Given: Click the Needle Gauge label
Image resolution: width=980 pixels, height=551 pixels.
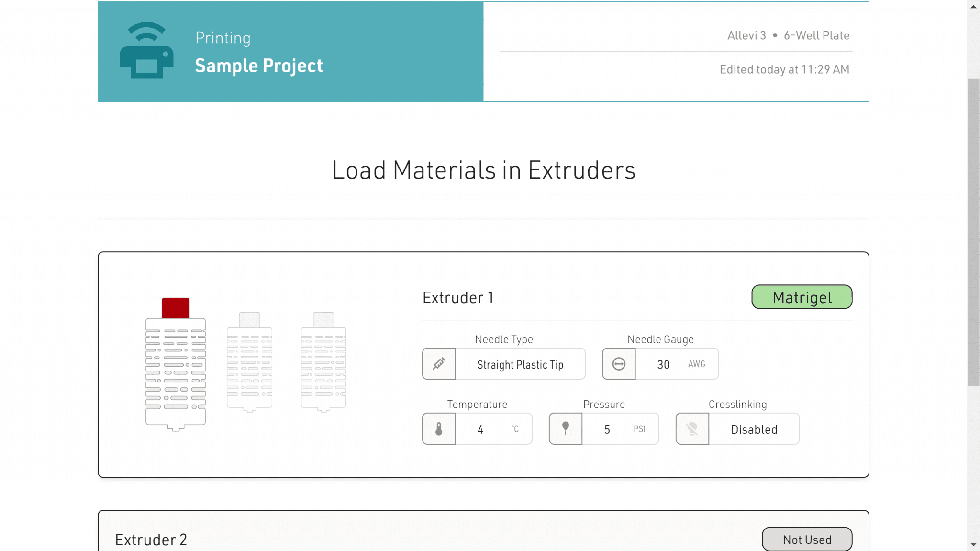Looking at the screenshot, I should [x=660, y=339].
